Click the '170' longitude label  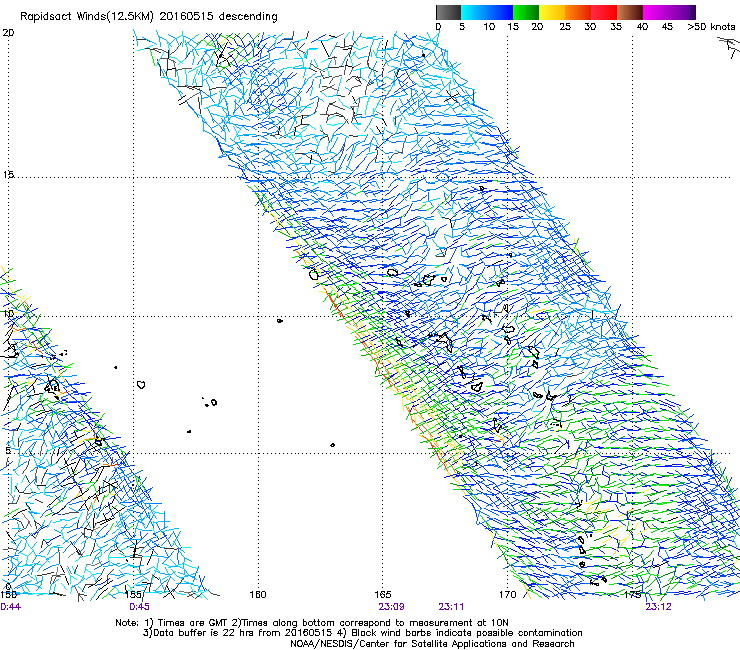[x=507, y=595]
